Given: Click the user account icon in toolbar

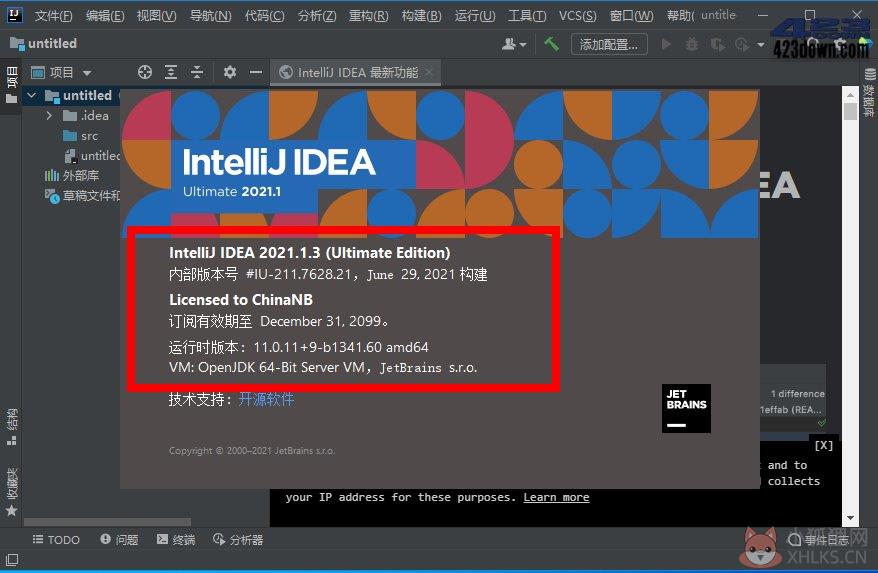Looking at the screenshot, I should (x=508, y=44).
